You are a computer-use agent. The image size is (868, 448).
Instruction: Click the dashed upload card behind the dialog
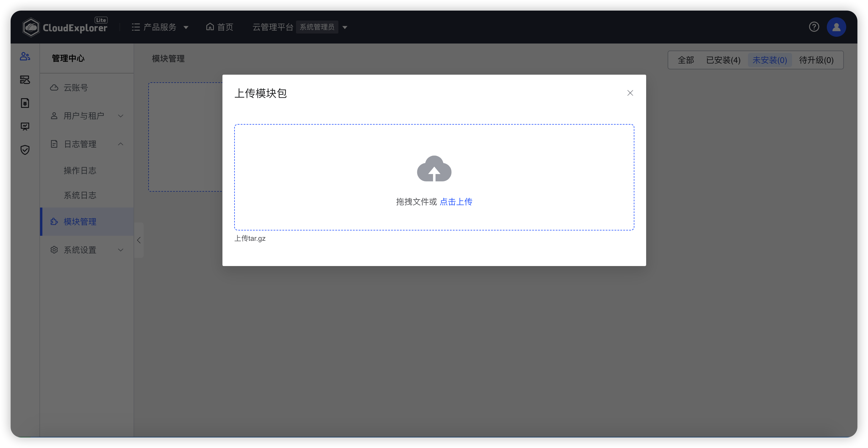coord(185,137)
